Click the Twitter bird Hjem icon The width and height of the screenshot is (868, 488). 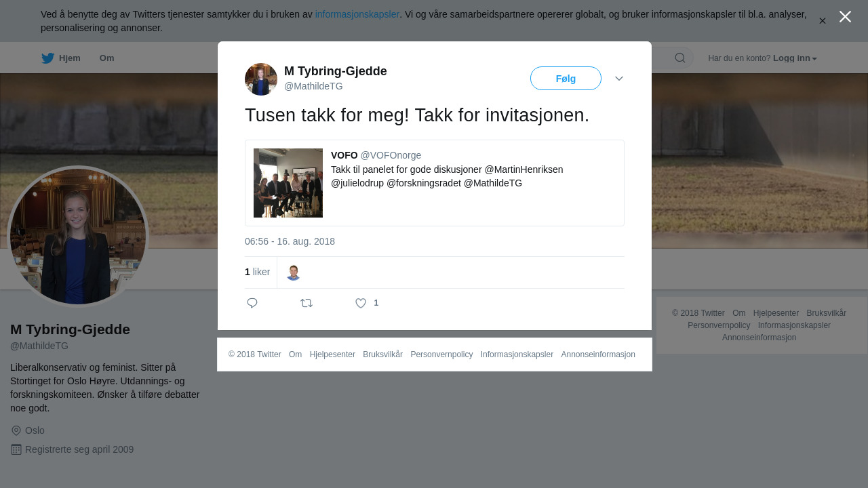(47, 58)
